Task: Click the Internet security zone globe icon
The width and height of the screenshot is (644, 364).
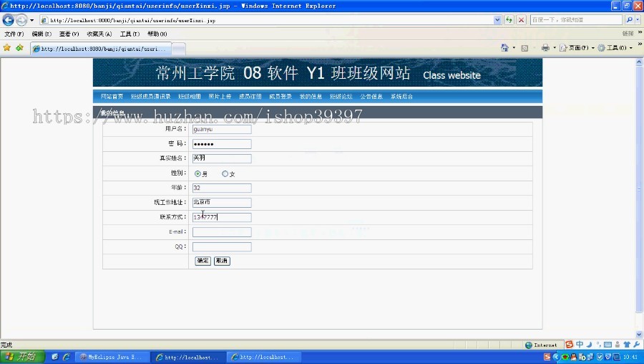Action: 529,345
